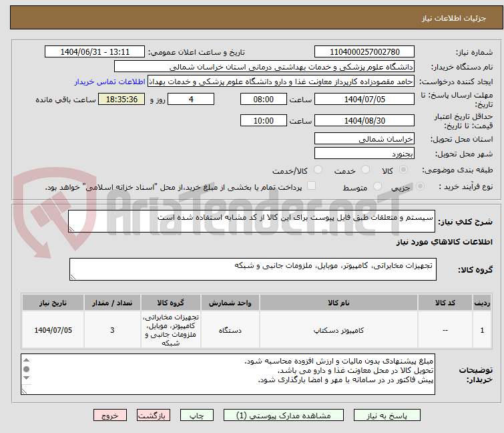Image resolution: width=504 pixels, height=433 pixels.
Task: Open مشاهده مدارک پیوستی (1) attachments
Action: click(284, 416)
